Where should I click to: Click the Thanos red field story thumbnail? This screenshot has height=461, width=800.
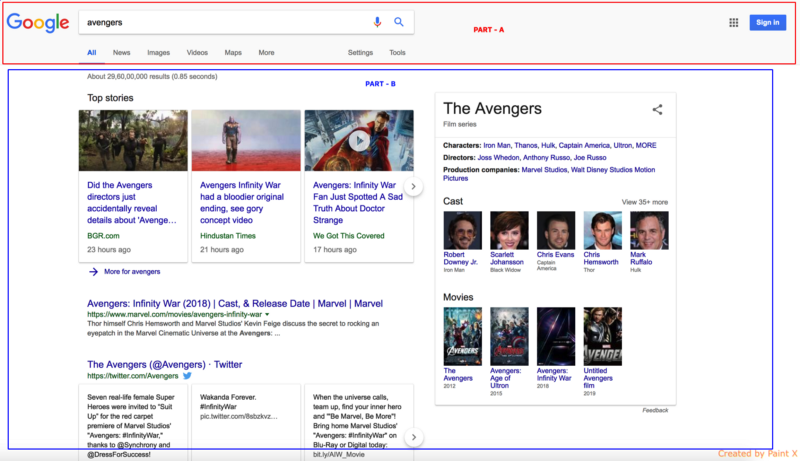point(246,140)
